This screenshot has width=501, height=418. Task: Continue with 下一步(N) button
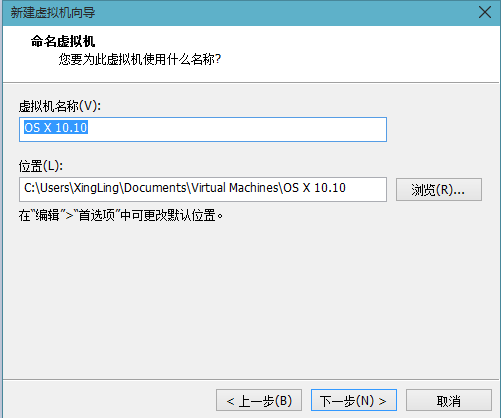pos(354,400)
